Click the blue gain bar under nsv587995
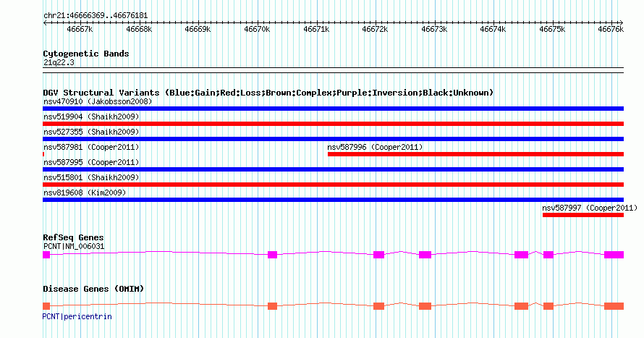 tap(333, 169)
